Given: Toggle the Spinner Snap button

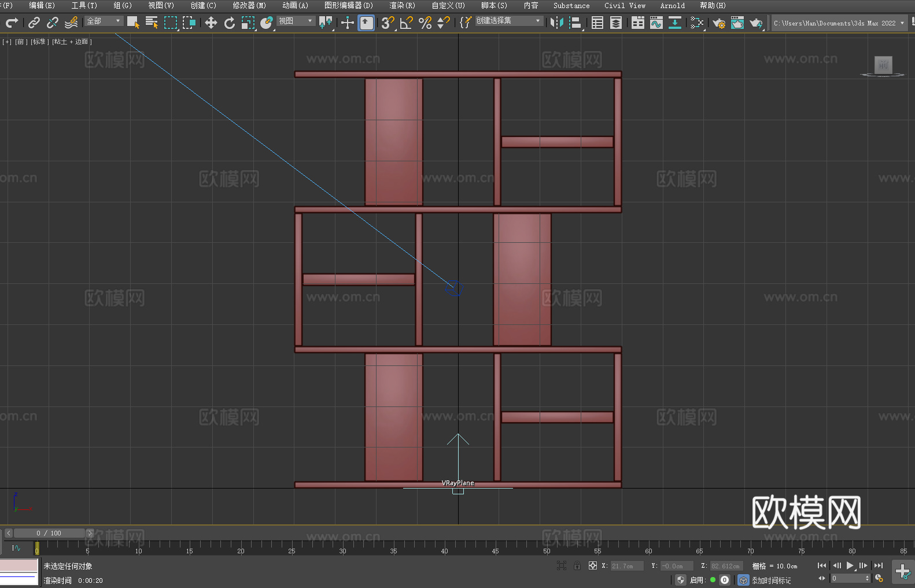Looking at the screenshot, I should click(444, 23).
